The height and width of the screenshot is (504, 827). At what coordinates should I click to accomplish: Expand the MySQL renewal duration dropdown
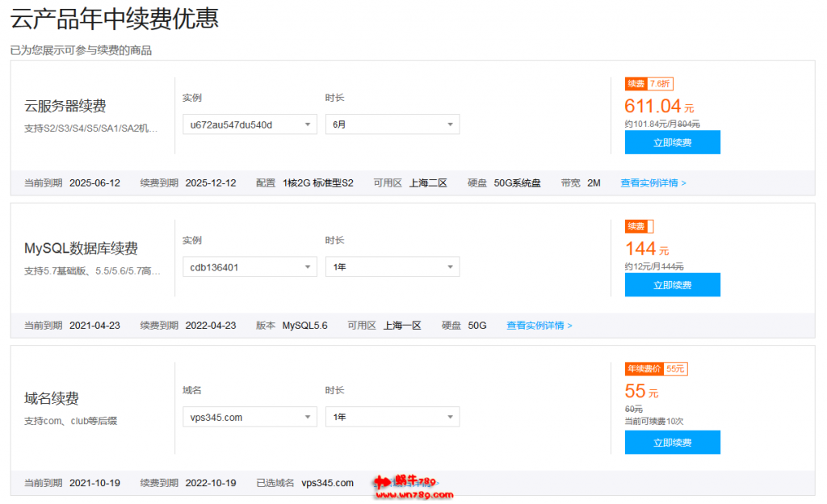click(392, 267)
